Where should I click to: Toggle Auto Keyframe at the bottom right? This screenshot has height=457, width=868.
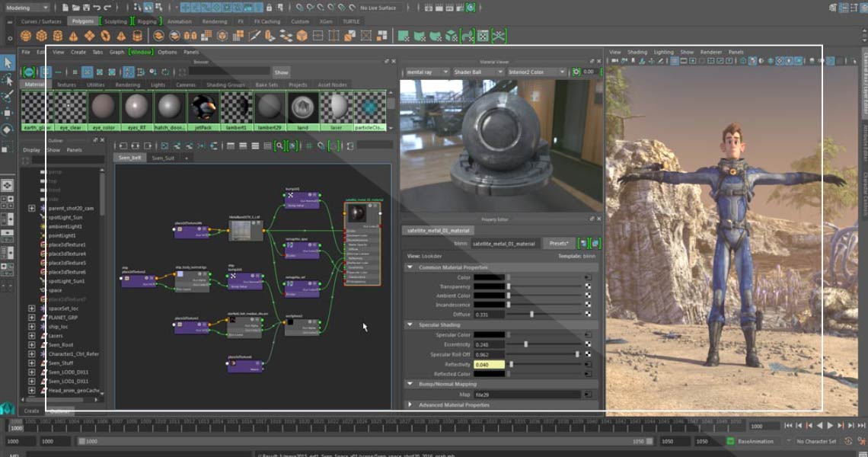pos(848,441)
